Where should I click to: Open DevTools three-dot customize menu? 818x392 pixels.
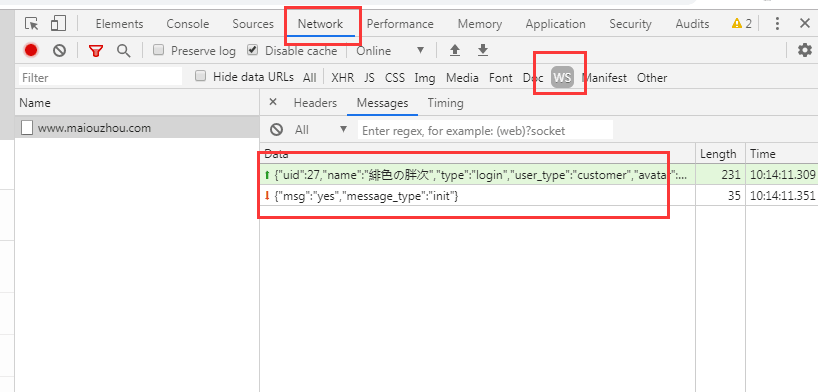pyautogui.click(x=777, y=23)
